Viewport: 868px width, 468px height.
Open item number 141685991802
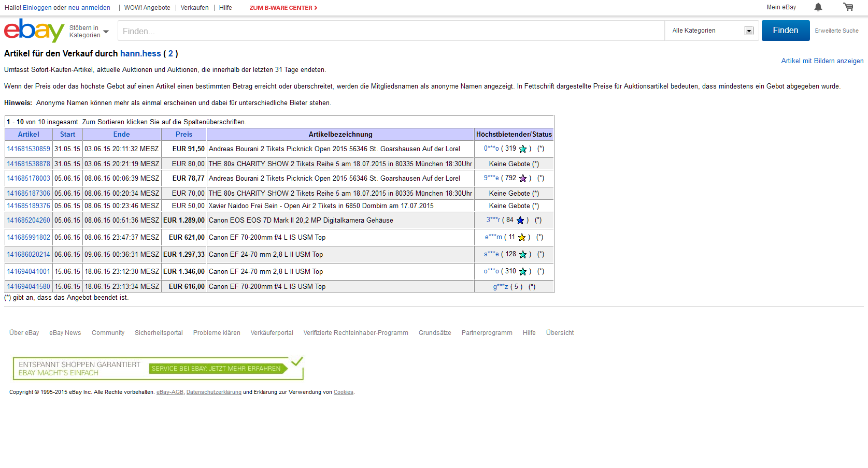29,238
